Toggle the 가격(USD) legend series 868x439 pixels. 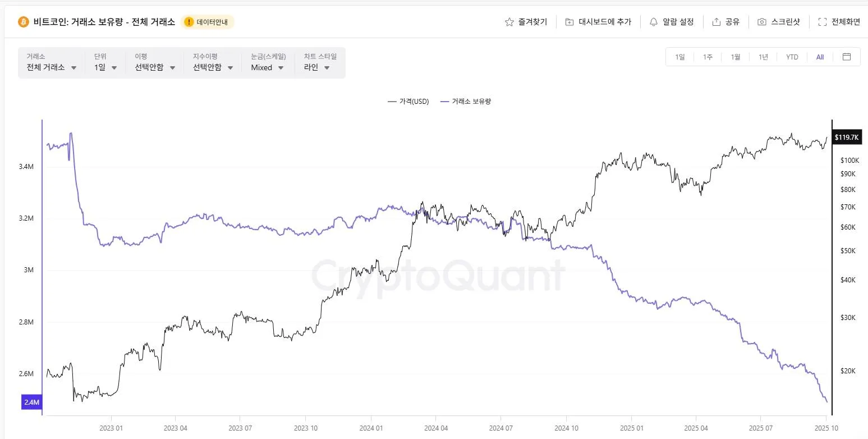[x=408, y=102]
